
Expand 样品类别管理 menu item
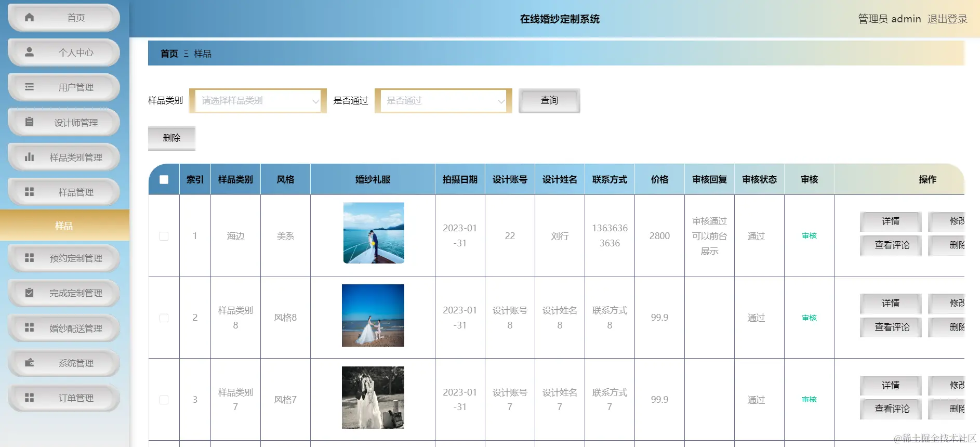(x=64, y=157)
